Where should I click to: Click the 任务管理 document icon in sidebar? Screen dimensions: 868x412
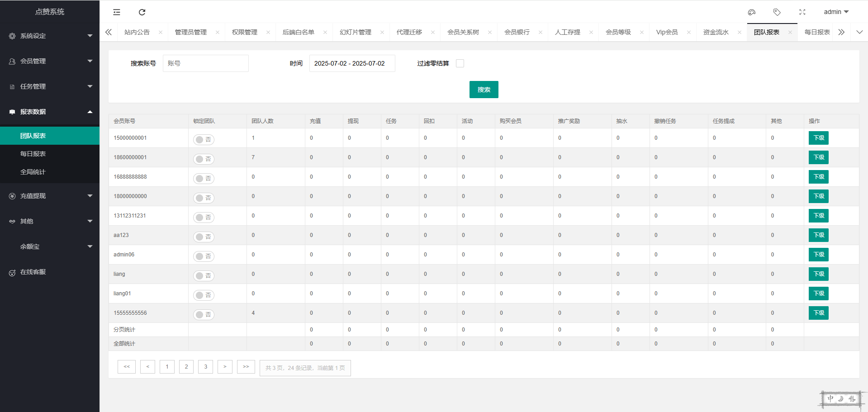12,86
